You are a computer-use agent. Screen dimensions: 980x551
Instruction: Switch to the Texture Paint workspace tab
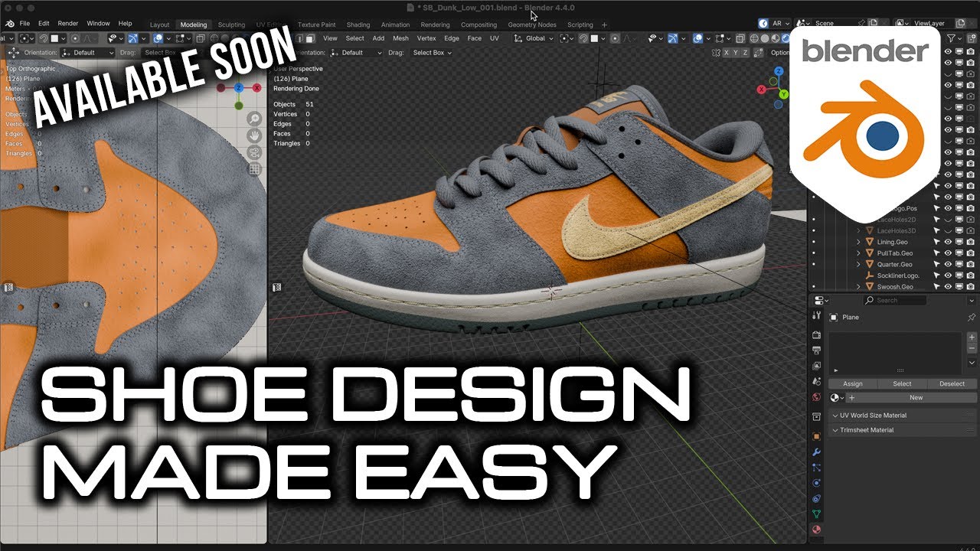point(316,24)
